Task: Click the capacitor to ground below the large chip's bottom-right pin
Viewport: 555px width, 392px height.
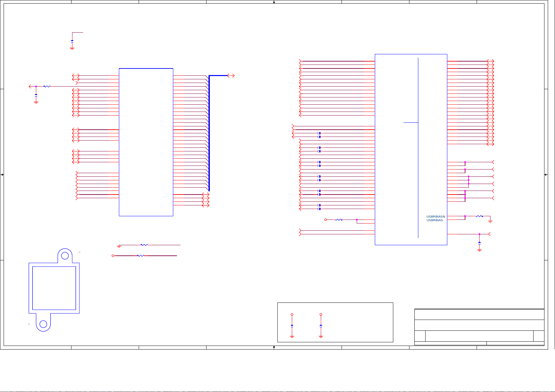Action: (x=479, y=243)
